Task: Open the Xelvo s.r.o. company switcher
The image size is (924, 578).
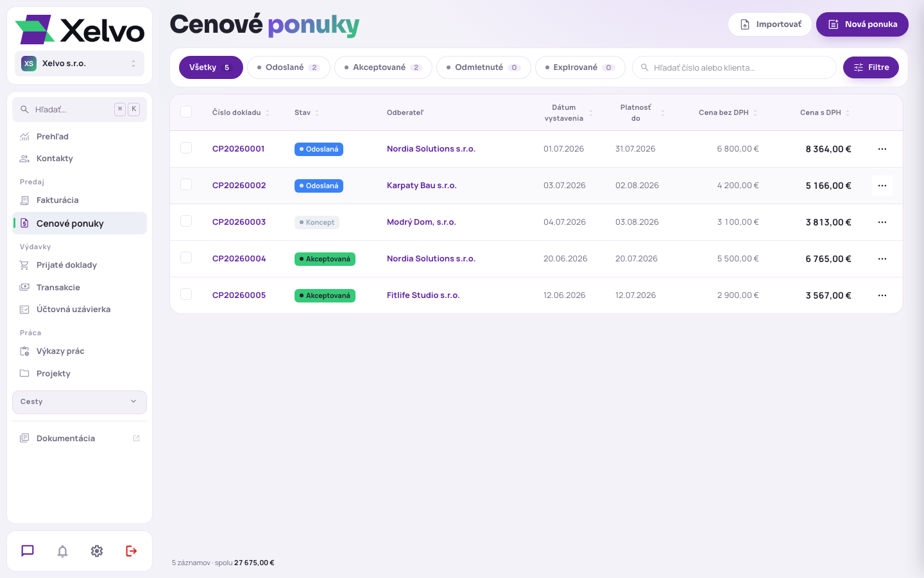Action: 80,64
